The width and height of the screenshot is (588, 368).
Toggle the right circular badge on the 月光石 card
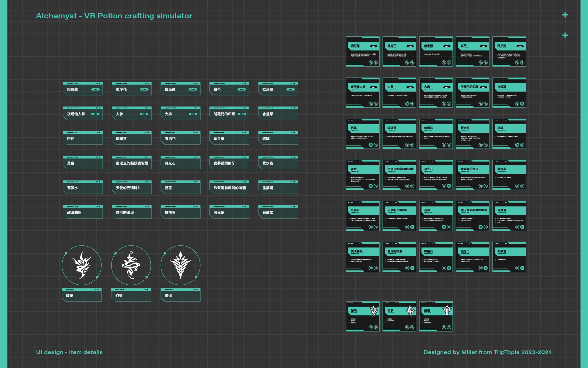[x=449, y=186]
